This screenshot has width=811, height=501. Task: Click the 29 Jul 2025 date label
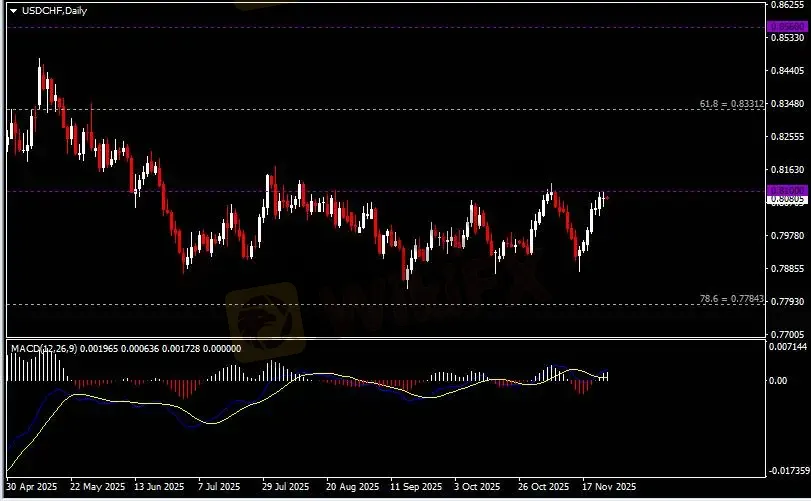283,487
